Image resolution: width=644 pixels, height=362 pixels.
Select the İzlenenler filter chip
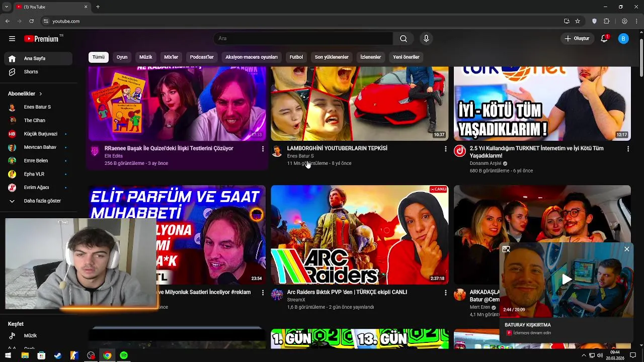pyautogui.click(x=371, y=57)
